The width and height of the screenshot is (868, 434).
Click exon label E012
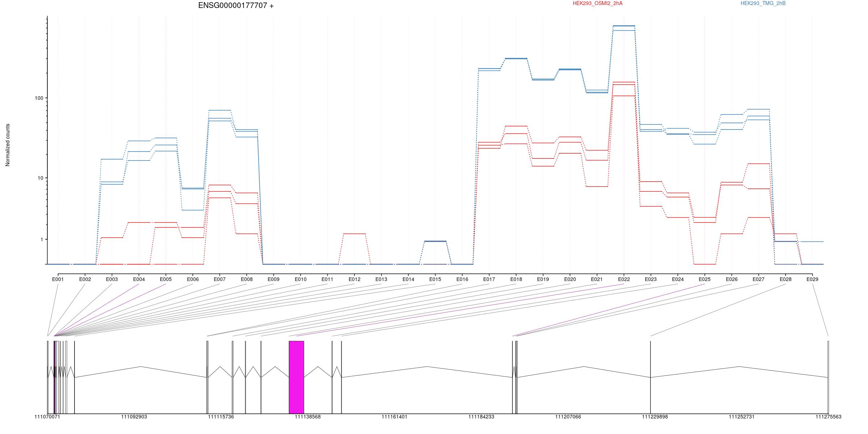pos(354,279)
